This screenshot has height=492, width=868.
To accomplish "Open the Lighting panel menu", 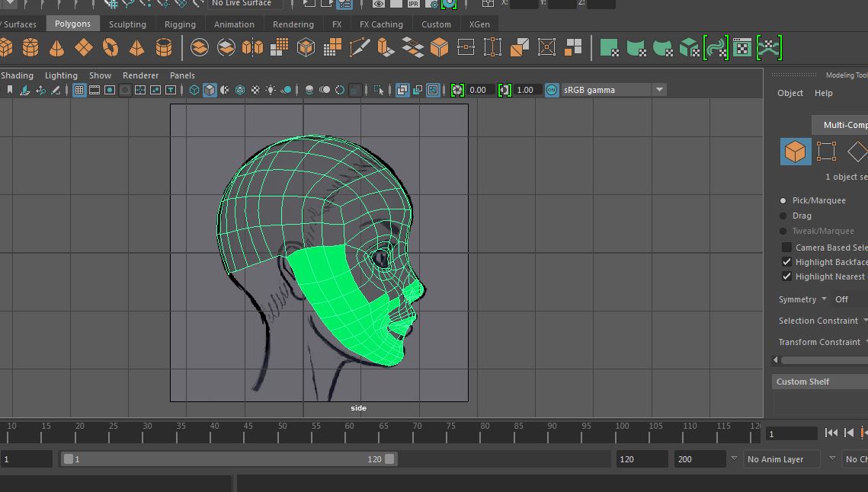I will click(x=61, y=75).
